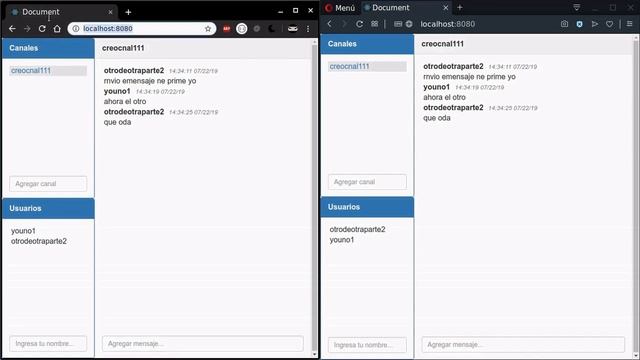Viewport: 640px width, 360px height.
Task: Open the Opera Menú button
Action: [x=340, y=8]
